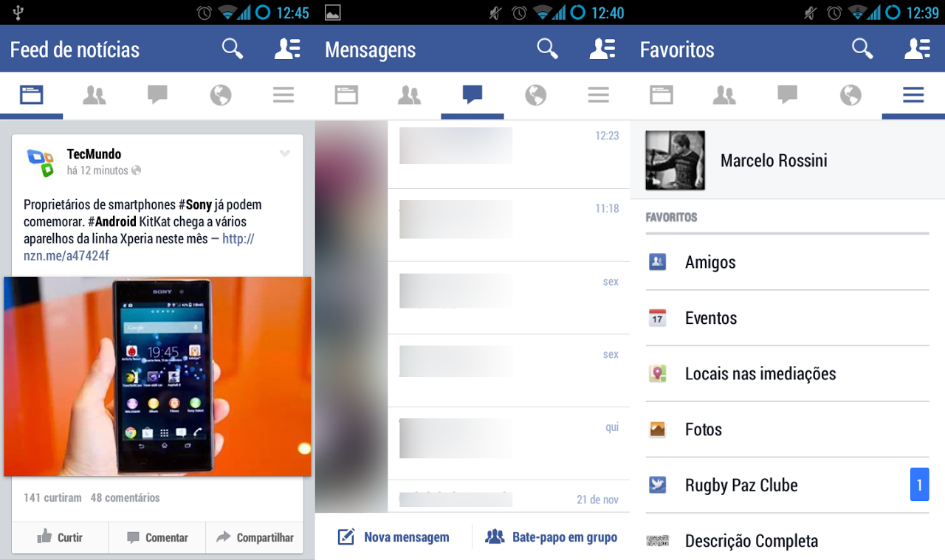This screenshot has width=945, height=560.
Task: Tap the Eventos calendar icon
Action: pyautogui.click(x=657, y=318)
